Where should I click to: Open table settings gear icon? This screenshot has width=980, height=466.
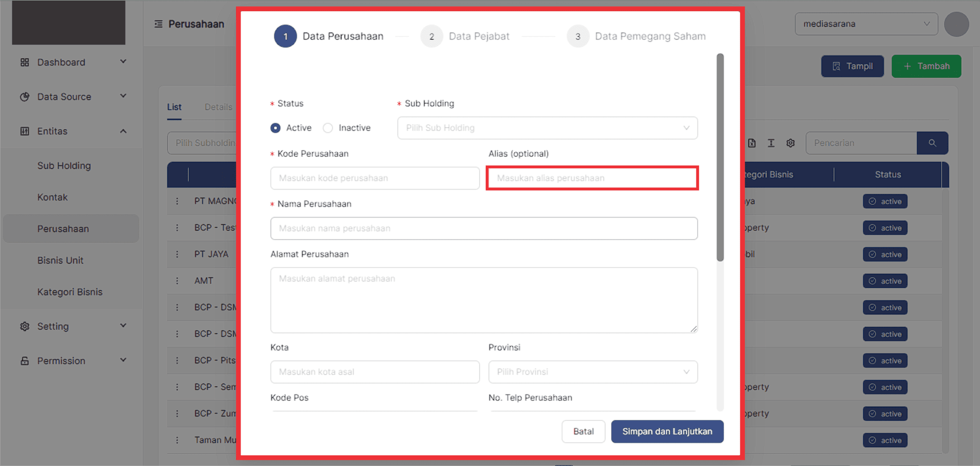coord(790,143)
